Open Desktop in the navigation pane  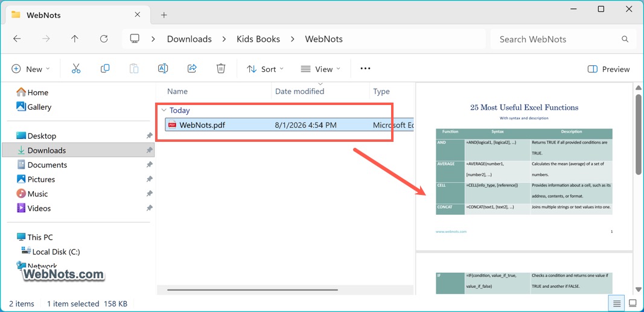pyautogui.click(x=36, y=136)
